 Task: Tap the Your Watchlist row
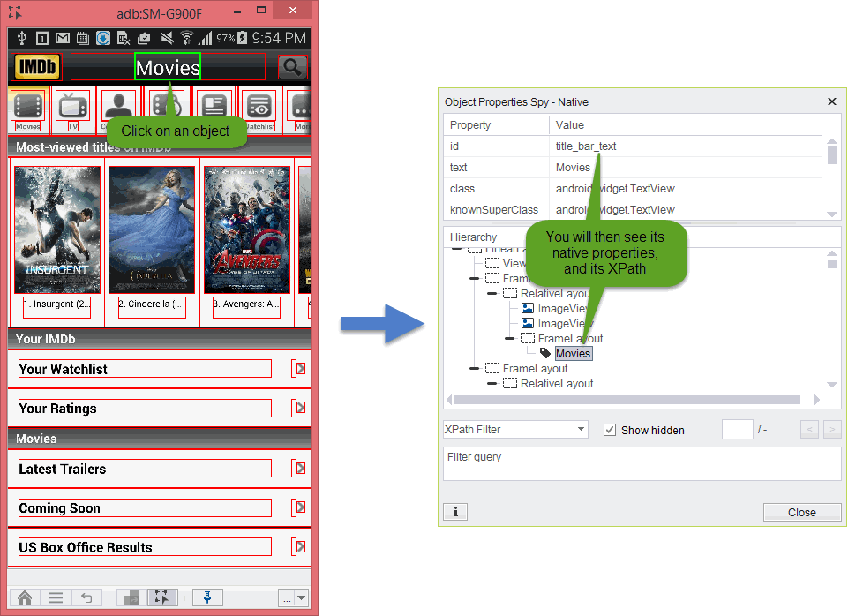click(145, 369)
